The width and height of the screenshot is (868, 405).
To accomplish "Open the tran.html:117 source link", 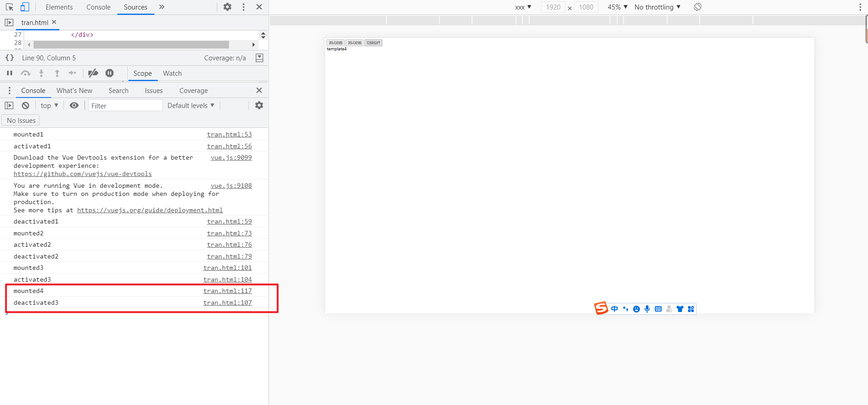I will tap(228, 291).
